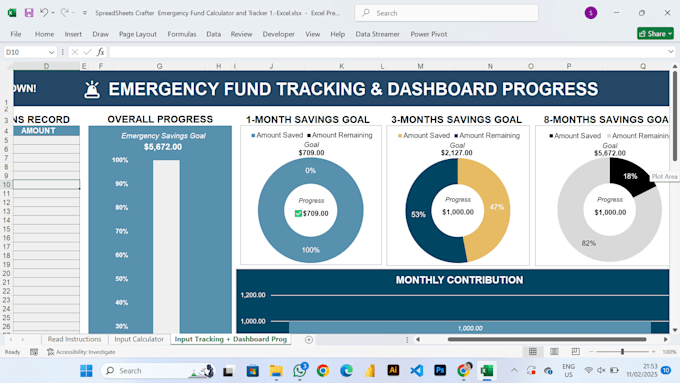Click inside the title bar Search box
The height and width of the screenshot is (383, 680).
click(x=446, y=13)
